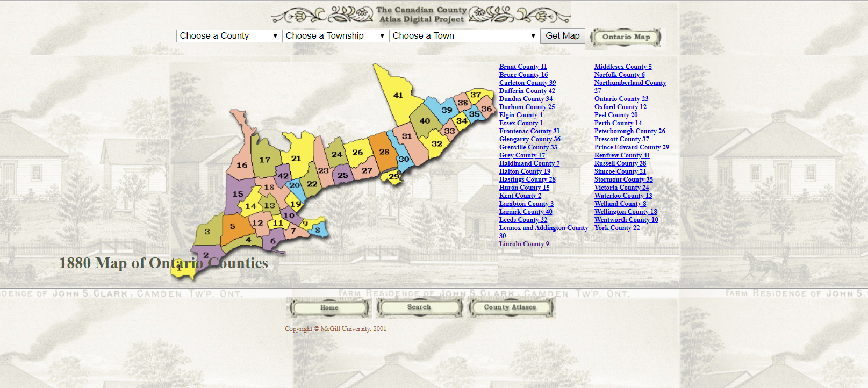Image resolution: width=868 pixels, height=388 pixels.
Task: Open Perth County 14 link
Action: pyautogui.click(x=618, y=123)
